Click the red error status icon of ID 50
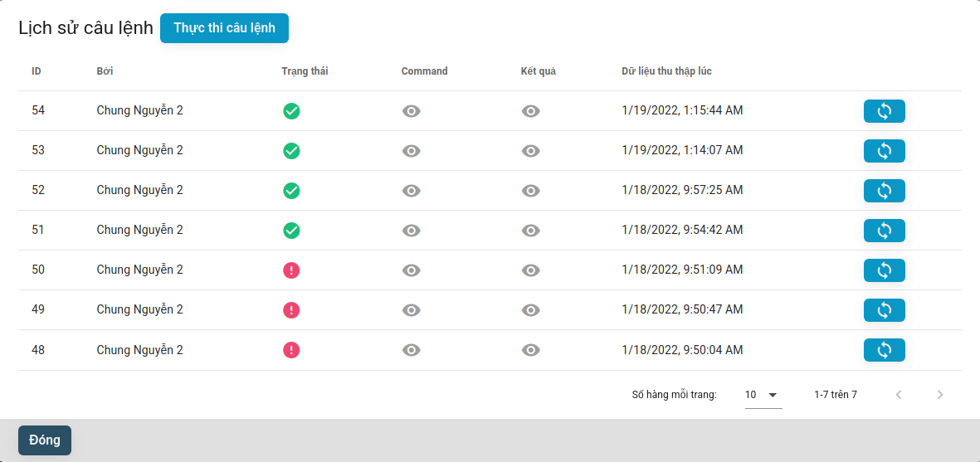The width and height of the screenshot is (980, 462). click(291, 270)
